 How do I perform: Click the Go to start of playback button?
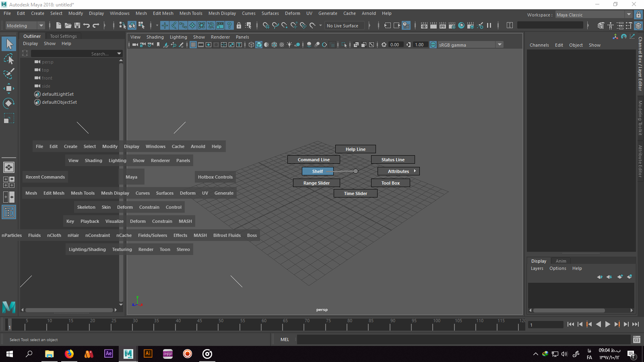click(x=571, y=324)
